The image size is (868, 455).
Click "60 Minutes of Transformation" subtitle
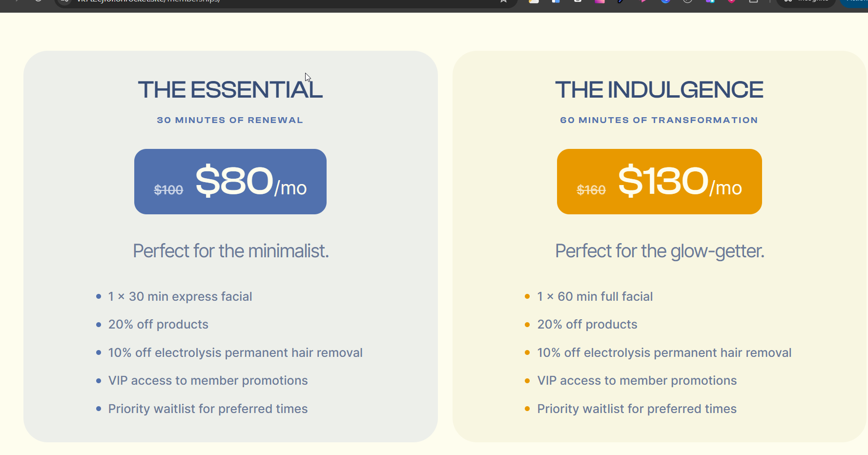[x=659, y=120]
